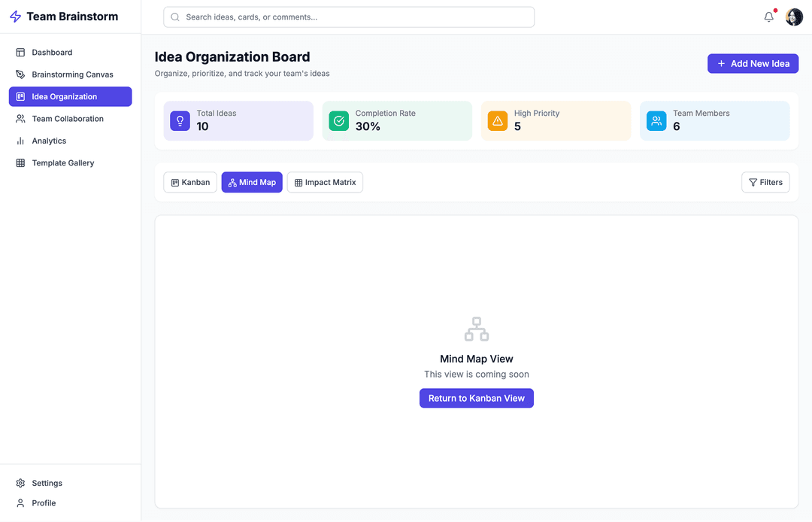Click the notification bell icon
Image resolution: width=812 pixels, height=522 pixels.
coord(768,17)
